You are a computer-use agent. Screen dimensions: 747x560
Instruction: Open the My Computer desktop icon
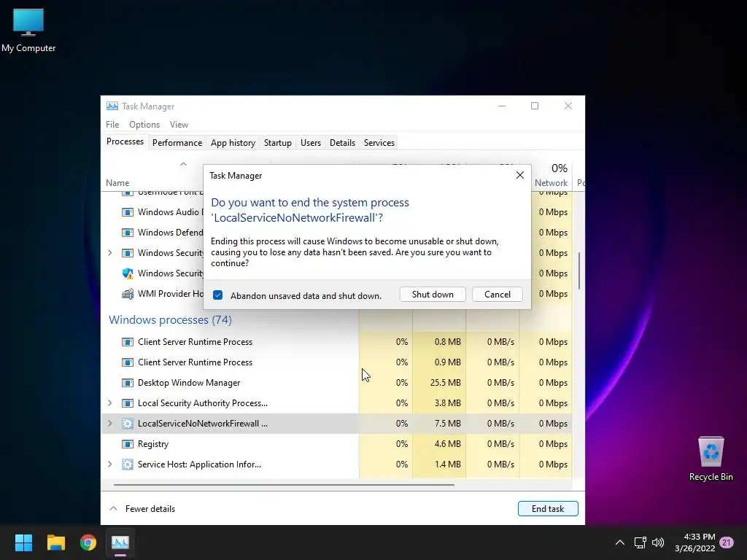(x=28, y=31)
